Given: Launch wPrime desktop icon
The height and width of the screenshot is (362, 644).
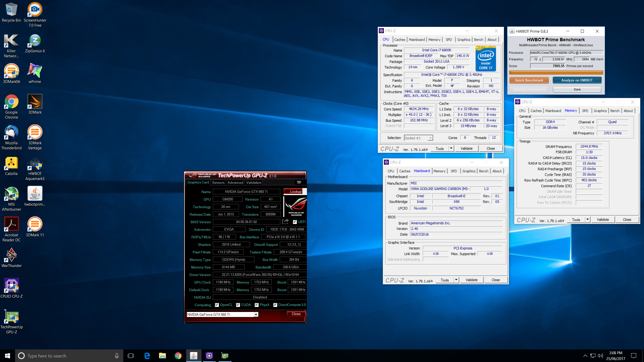Looking at the screenshot, I should click(35, 74).
